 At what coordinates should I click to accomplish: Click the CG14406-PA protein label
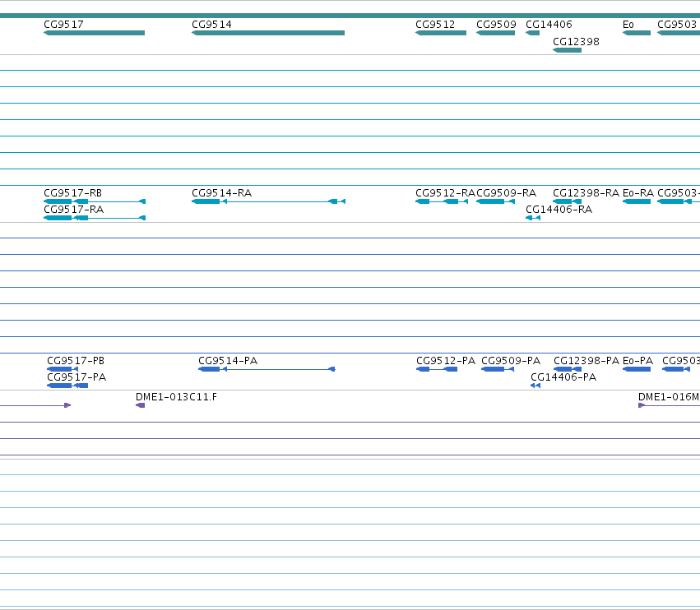(563, 377)
